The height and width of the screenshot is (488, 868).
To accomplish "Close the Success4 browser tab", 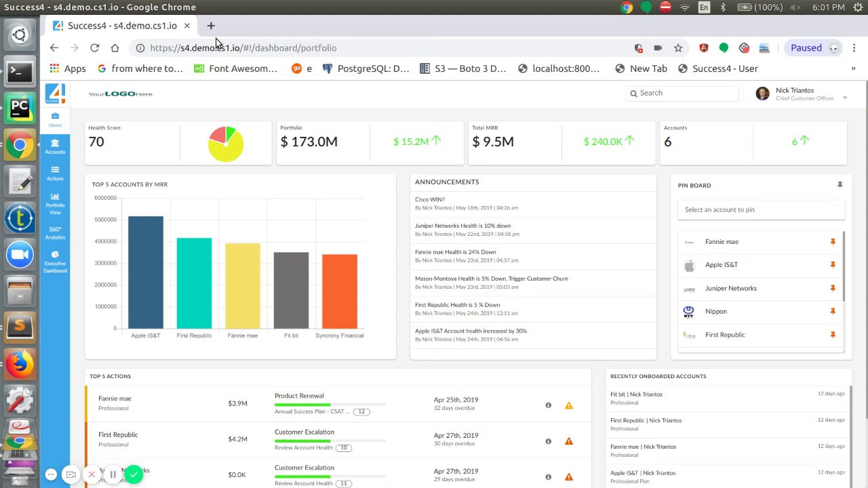I will (186, 26).
